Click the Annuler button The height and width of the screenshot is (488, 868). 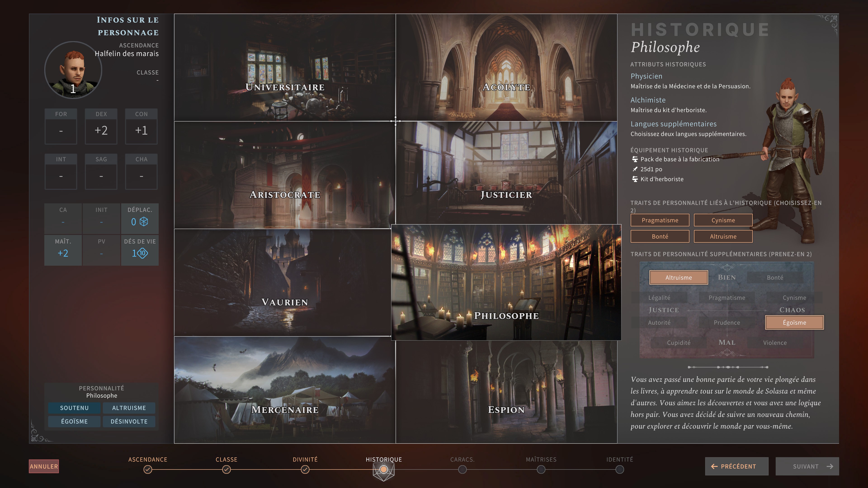(x=43, y=467)
